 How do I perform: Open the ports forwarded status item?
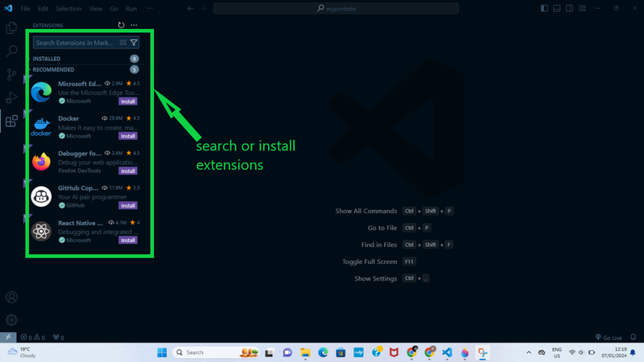point(58,337)
